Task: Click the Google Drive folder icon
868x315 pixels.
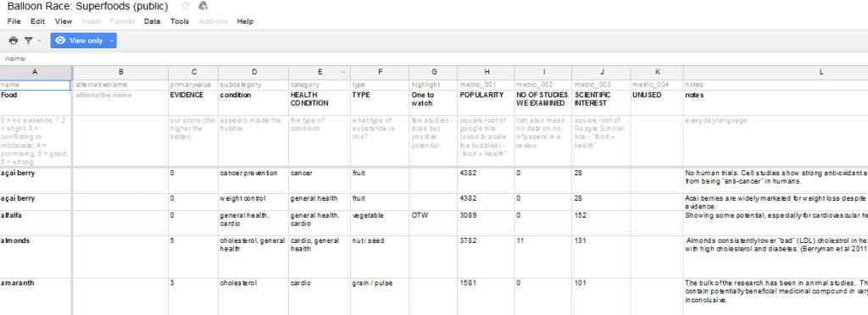Action: click(x=203, y=6)
